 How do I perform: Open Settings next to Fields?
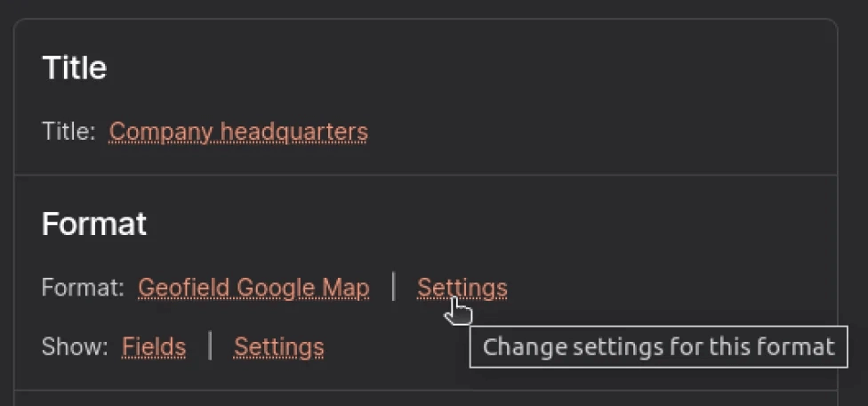(278, 346)
